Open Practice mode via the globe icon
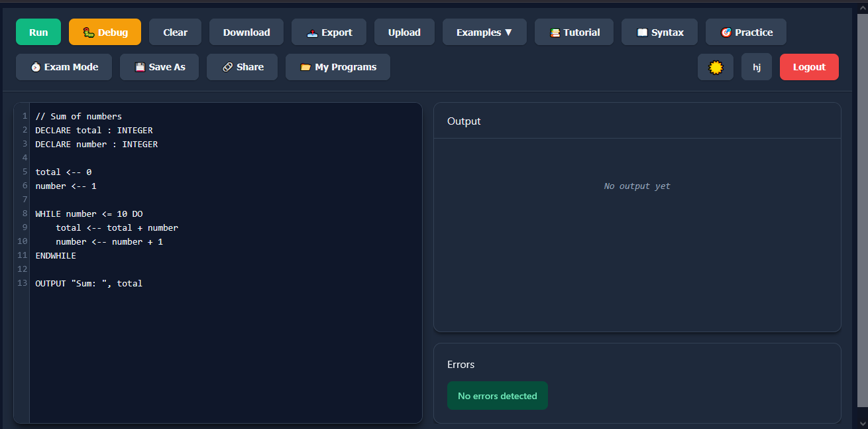 pos(726,31)
